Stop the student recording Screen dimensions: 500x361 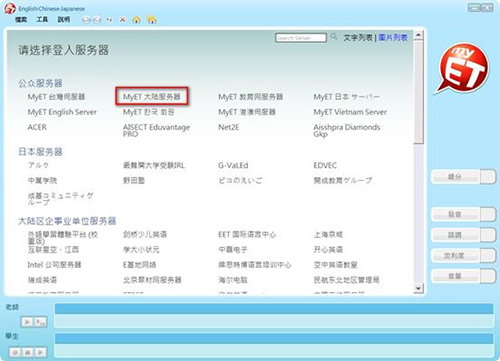[x=28, y=352]
